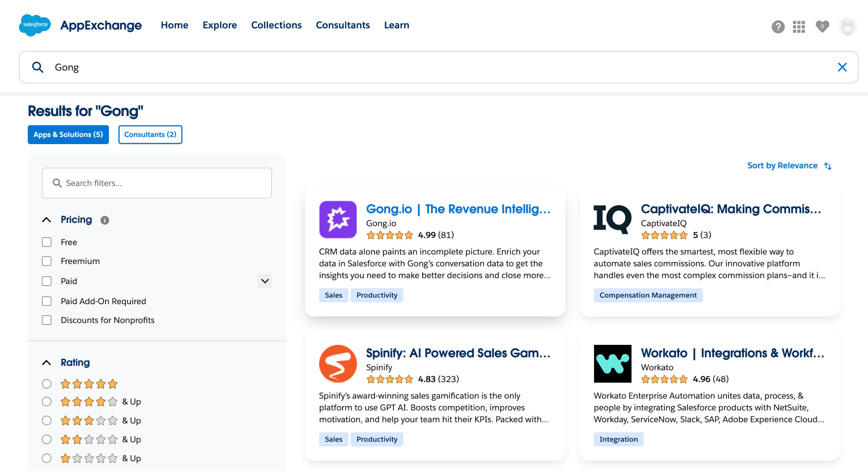Open the help question mark icon

click(x=778, y=26)
